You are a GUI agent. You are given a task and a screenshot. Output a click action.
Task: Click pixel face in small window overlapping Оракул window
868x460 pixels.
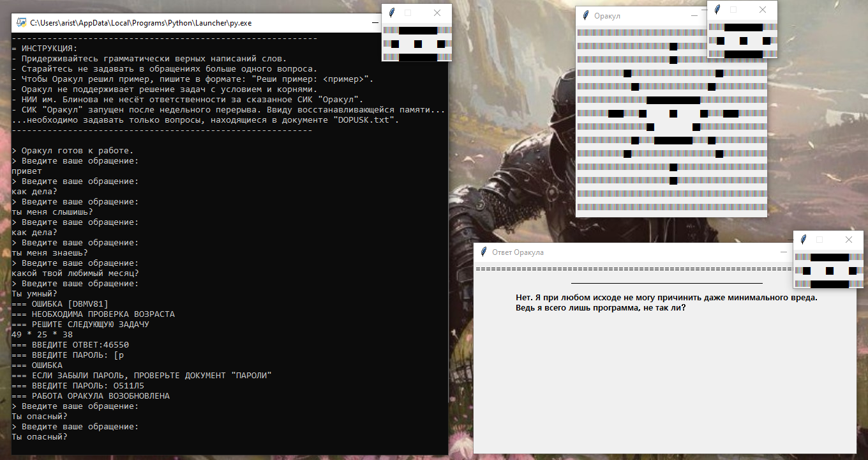[x=742, y=40]
